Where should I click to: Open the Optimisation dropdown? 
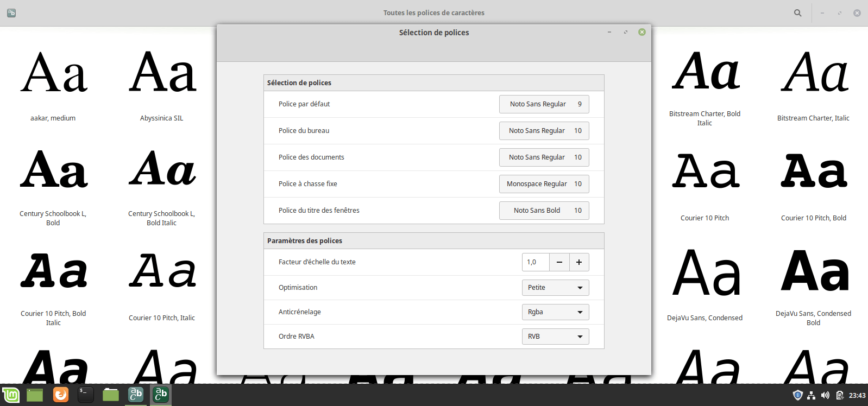point(555,288)
